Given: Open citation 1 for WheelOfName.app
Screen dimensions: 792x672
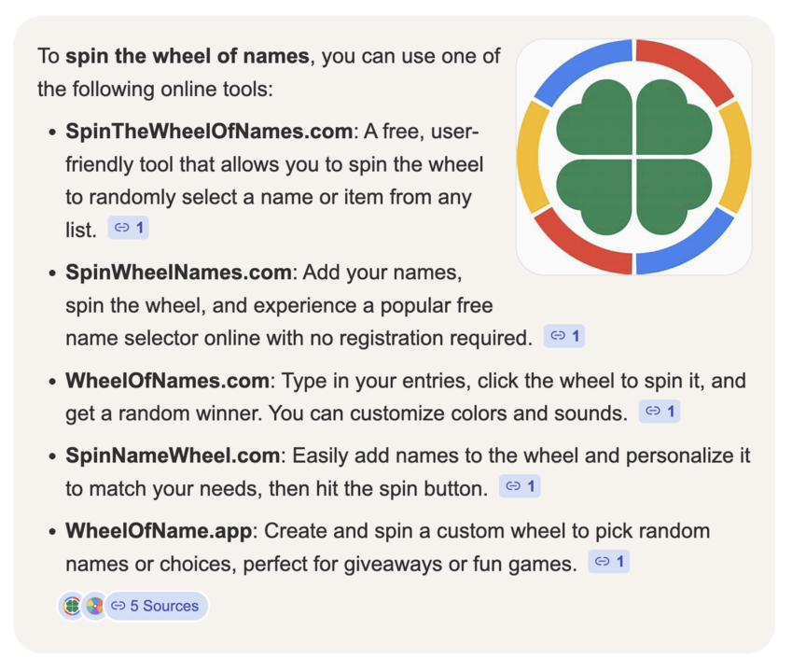Looking at the screenshot, I should coord(609,561).
